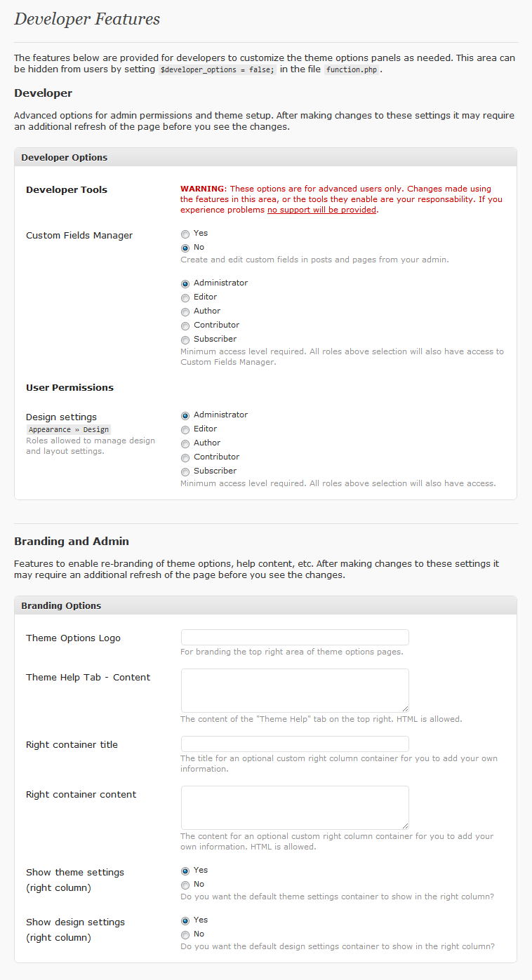Focus the Theme Help Tab Content textarea
The width and height of the screenshot is (532, 980).
(295, 690)
